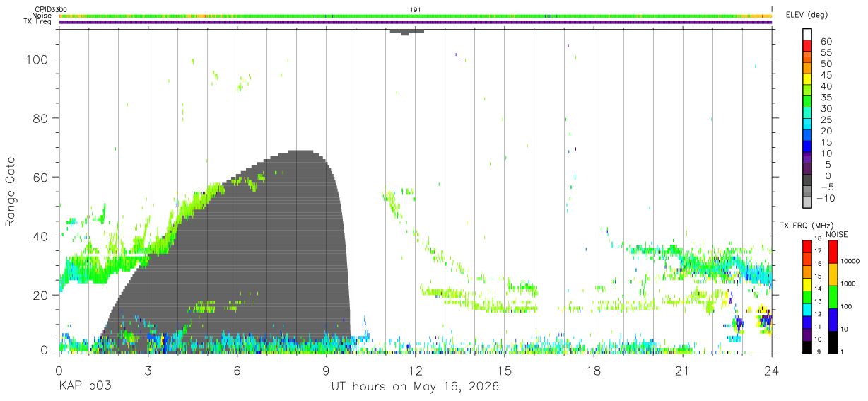Click the 13 label on TX FRQ colorbar
868x401 pixels.
click(817, 302)
